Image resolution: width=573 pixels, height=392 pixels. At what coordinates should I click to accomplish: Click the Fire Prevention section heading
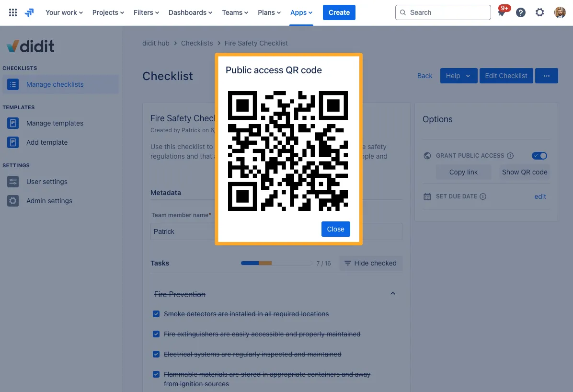tap(180, 294)
